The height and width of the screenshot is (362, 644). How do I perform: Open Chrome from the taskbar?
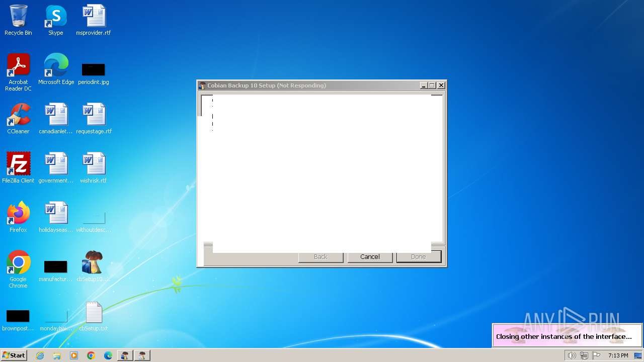pyautogui.click(x=91, y=355)
